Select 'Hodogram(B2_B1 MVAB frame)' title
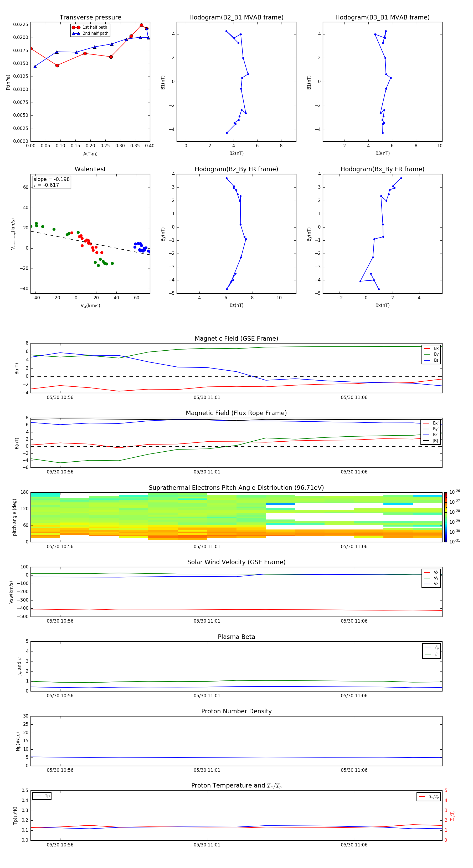 [x=236, y=18]
